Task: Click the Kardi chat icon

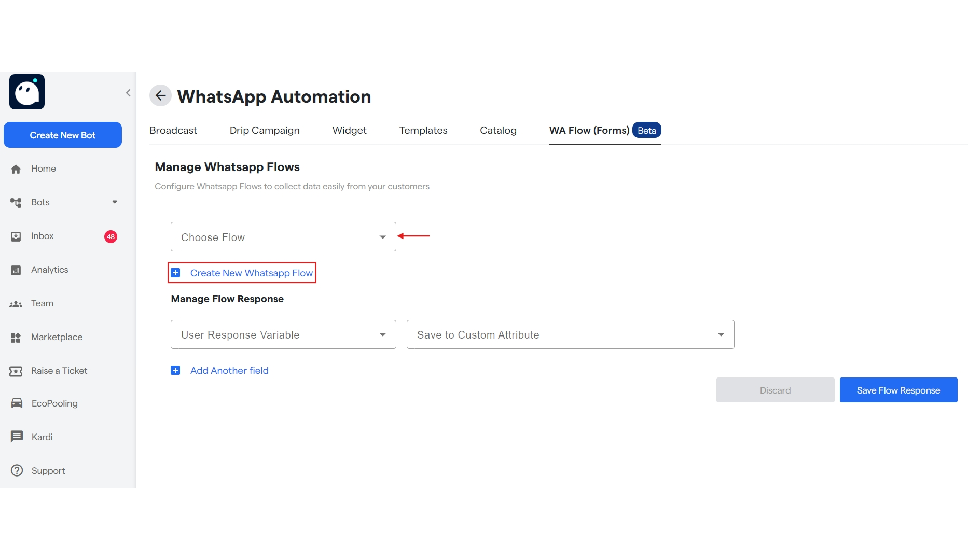Action: point(17,437)
